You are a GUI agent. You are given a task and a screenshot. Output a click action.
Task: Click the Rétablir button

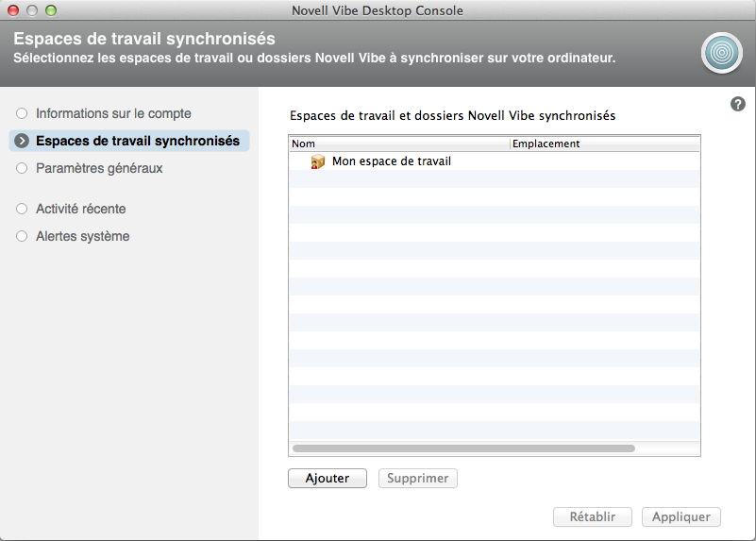pyautogui.click(x=592, y=517)
